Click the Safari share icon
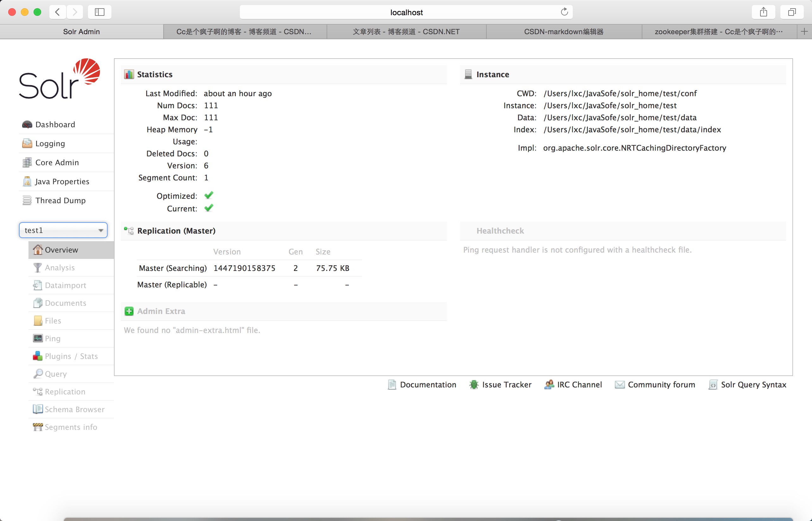This screenshot has width=812, height=521. click(763, 12)
